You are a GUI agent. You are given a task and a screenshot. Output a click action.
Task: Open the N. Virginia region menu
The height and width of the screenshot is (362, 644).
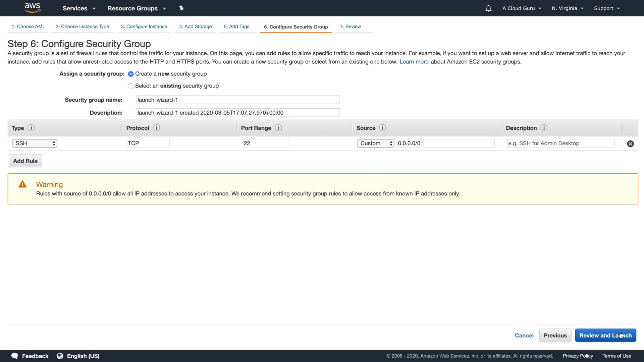click(568, 8)
